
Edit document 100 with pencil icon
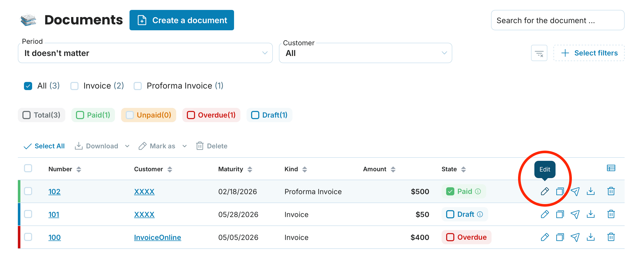[x=545, y=237]
